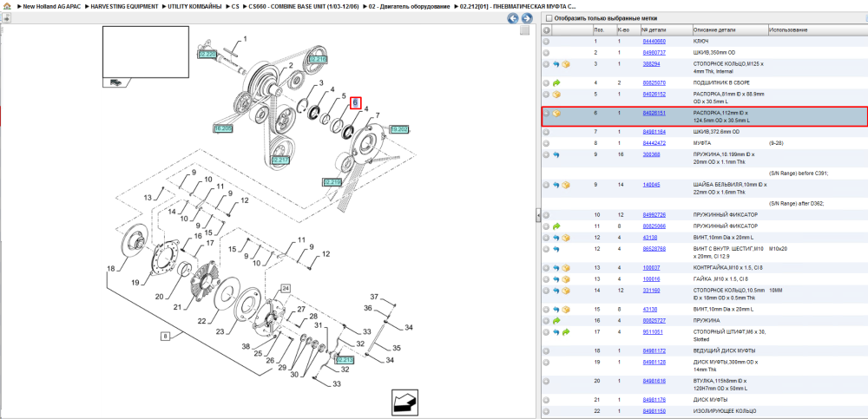Open breadcrumb 'New Holland AG APAC'
This screenshot has width=868, height=419.
click(51, 6)
